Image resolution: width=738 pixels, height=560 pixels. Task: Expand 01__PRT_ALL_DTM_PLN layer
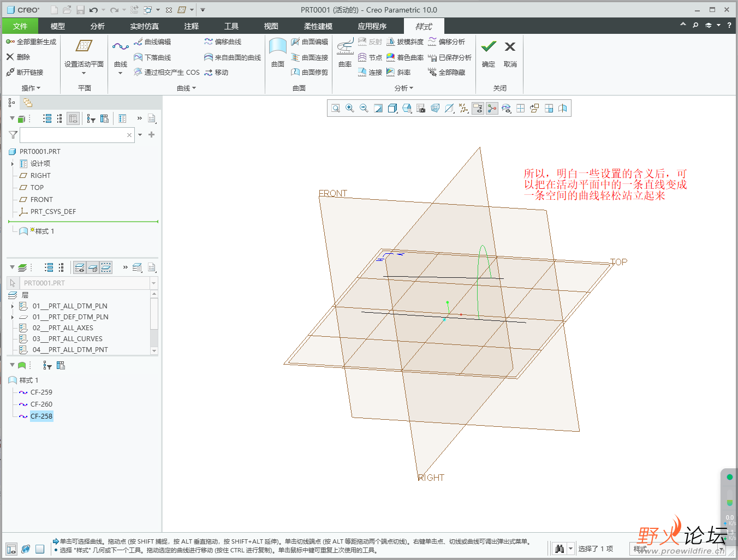click(x=13, y=306)
